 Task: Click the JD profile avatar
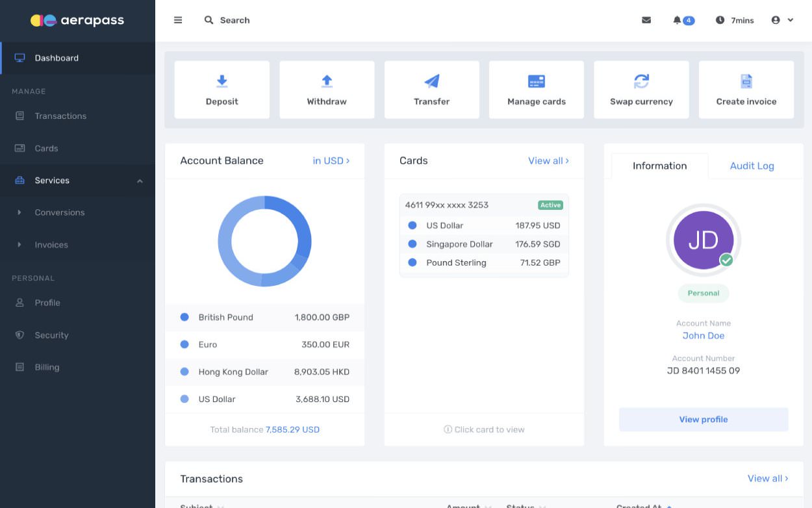[x=704, y=240]
